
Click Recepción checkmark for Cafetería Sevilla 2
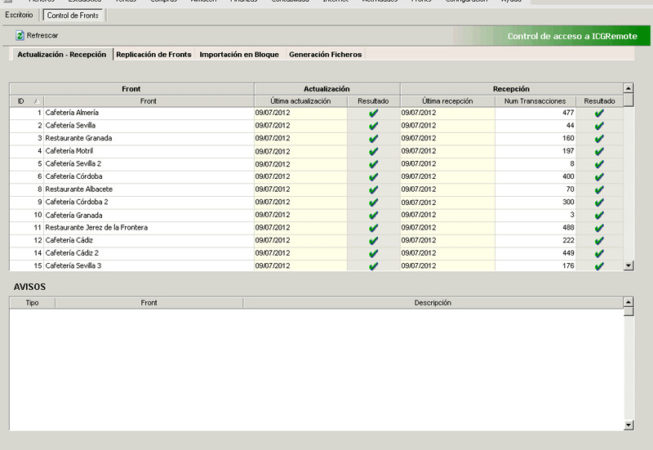coord(599,164)
